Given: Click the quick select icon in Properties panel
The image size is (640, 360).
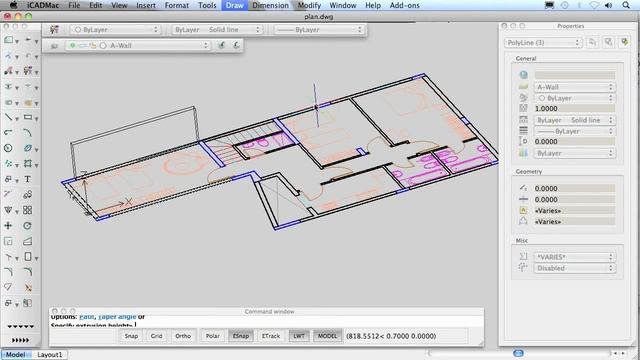Looking at the screenshot, I should [x=624, y=42].
